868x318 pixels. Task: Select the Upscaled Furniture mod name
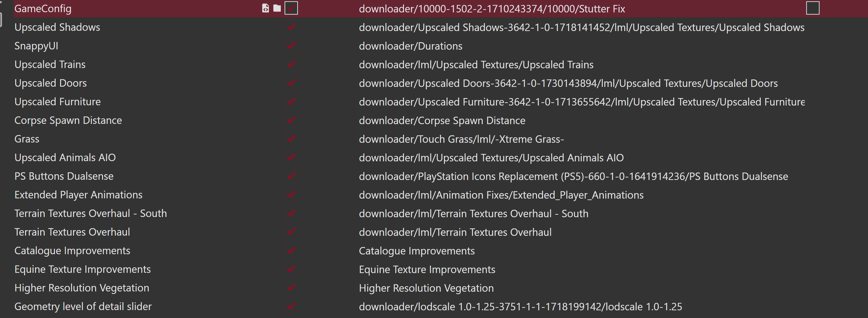click(58, 102)
